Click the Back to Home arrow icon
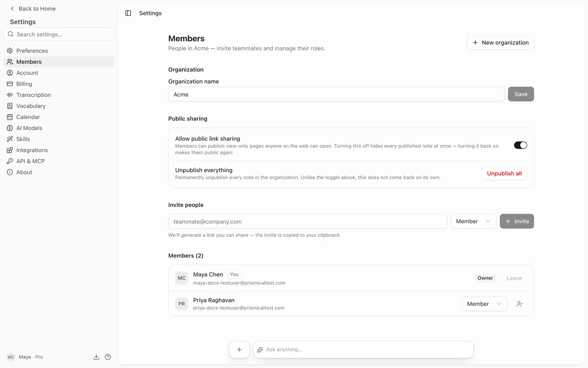Image resolution: width=588 pixels, height=368 pixels. click(12, 9)
